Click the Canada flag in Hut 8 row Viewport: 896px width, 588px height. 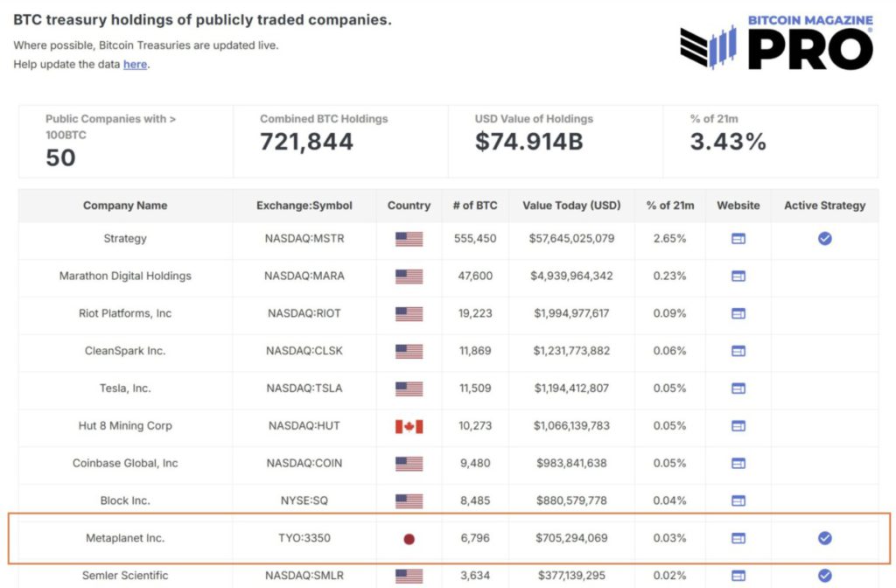click(x=409, y=426)
